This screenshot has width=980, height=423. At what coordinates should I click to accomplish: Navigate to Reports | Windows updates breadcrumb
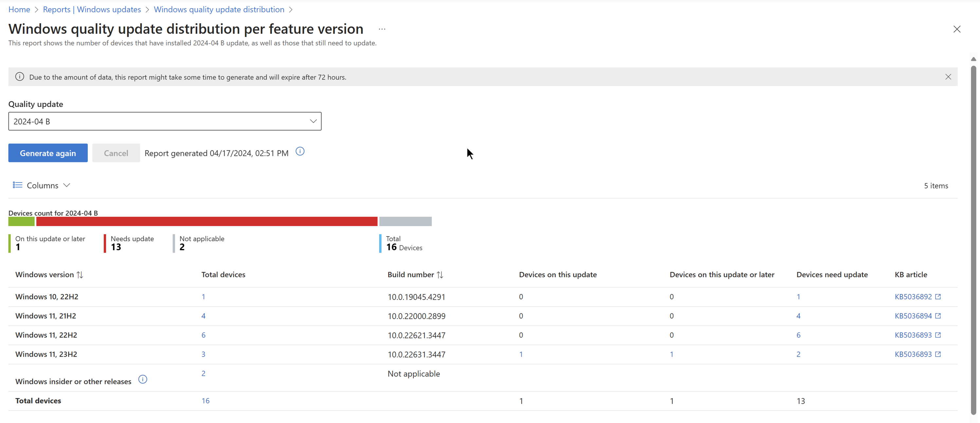[92, 9]
